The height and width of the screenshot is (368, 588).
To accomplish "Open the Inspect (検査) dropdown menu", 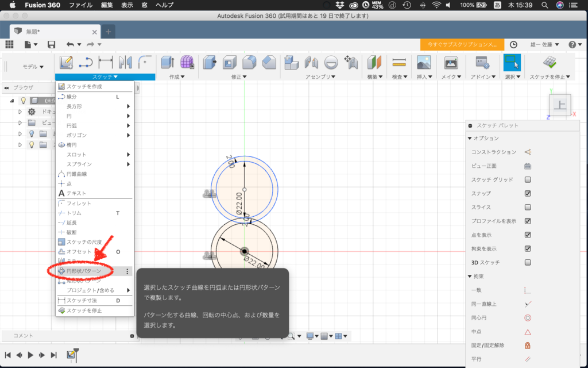I will (x=400, y=76).
